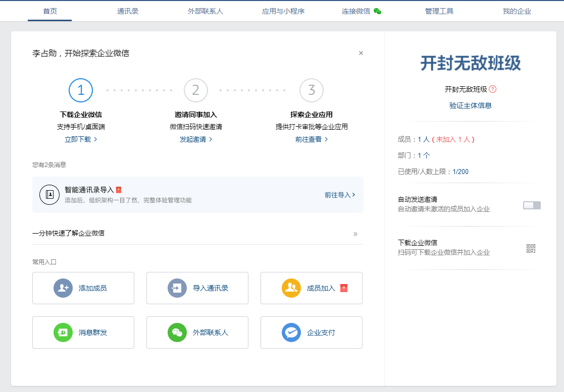Switch to the 通讯录 tab

(128, 11)
